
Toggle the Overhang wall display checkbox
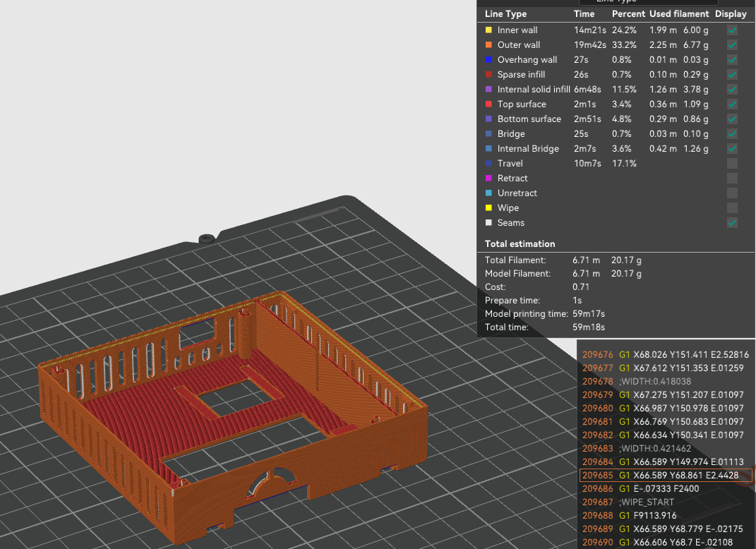pyautogui.click(x=732, y=60)
